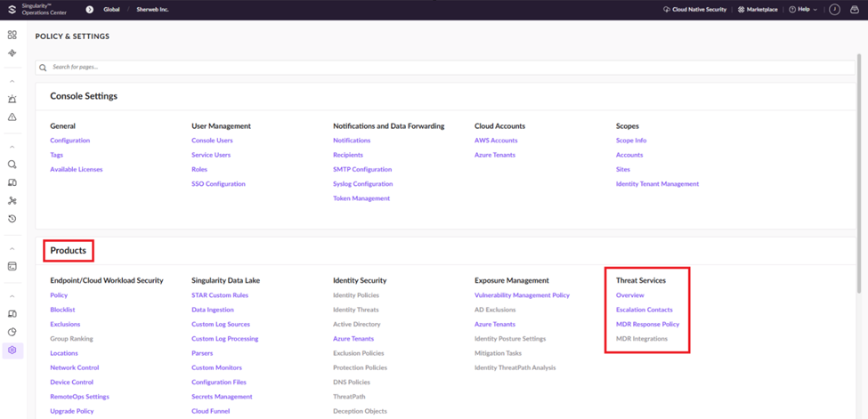Open the Service Users link
The width and height of the screenshot is (868, 419).
[211, 155]
